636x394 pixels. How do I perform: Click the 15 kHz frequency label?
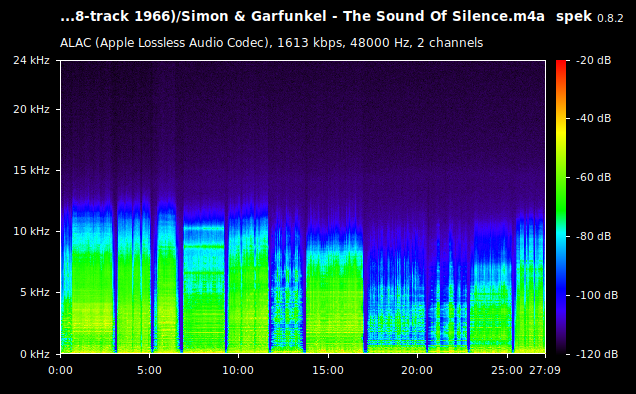(31, 170)
